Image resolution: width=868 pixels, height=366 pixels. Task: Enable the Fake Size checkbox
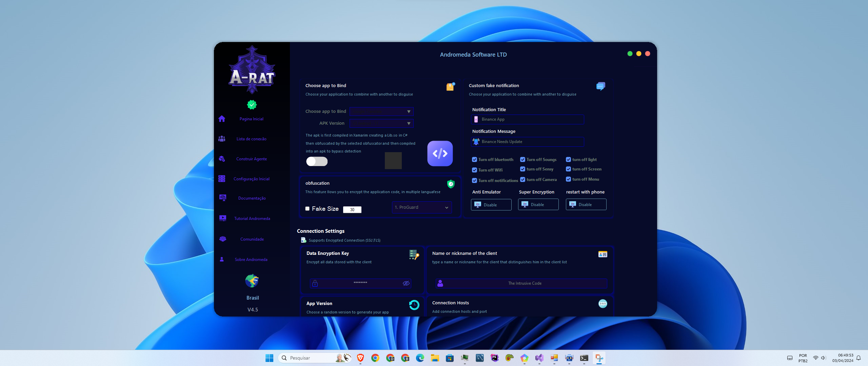pos(308,208)
